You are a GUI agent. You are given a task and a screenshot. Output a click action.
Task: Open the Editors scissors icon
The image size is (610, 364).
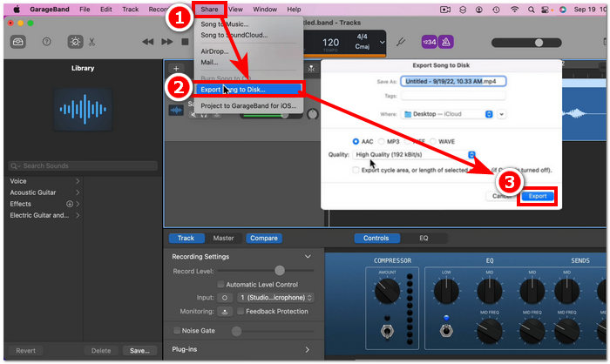91,42
